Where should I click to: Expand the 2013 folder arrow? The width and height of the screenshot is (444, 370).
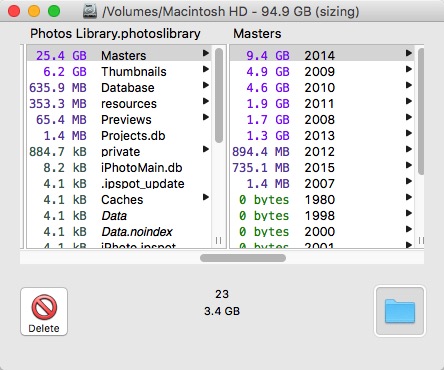409,133
